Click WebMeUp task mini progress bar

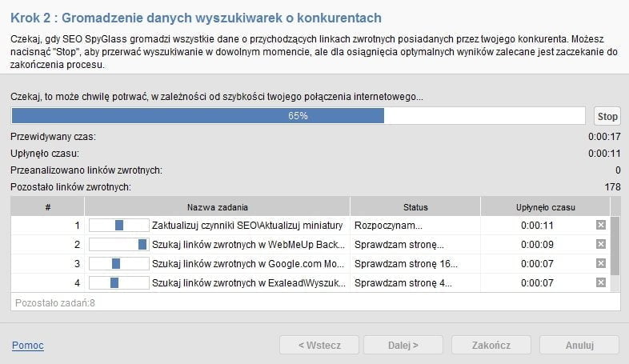(x=118, y=244)
